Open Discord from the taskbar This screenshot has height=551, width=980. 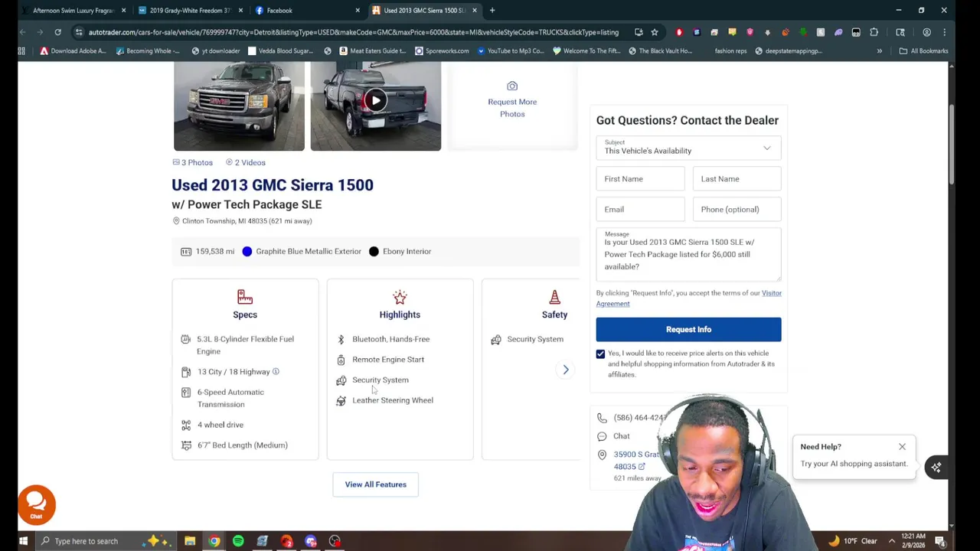(x=311, y=541)
